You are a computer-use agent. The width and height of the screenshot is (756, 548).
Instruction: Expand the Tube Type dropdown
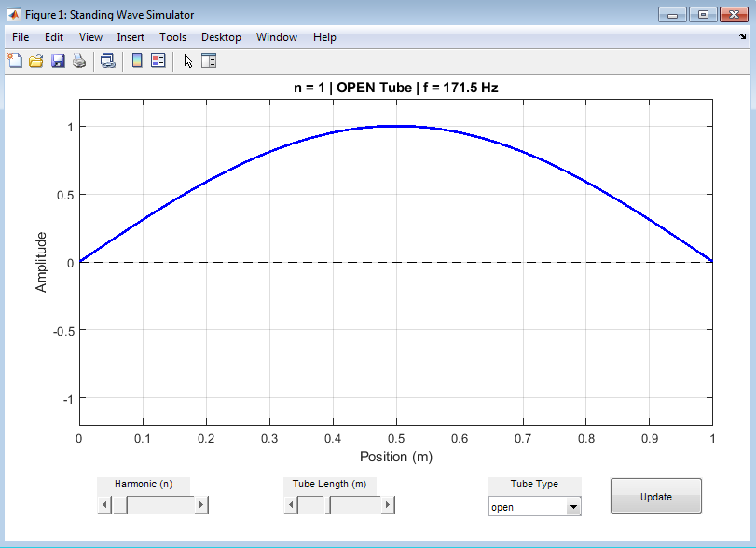point(573,507)
